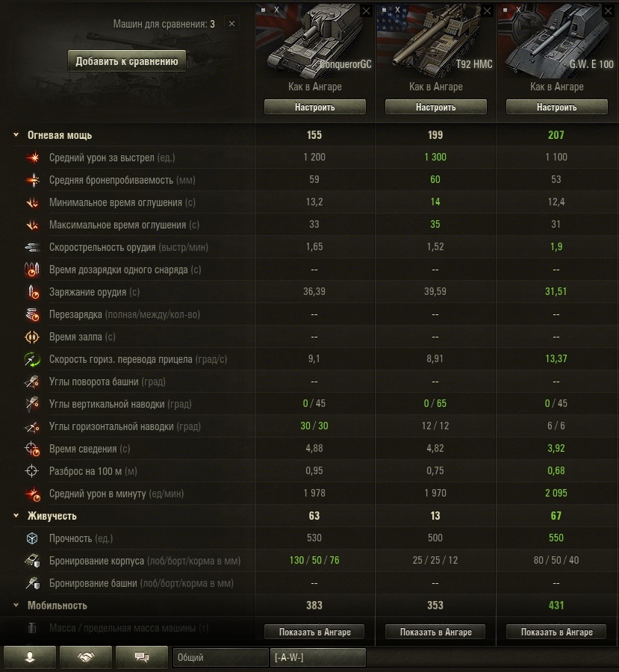Click the average damage per shot icon
The image size is (619, 672).
click(x=33, y=158)
